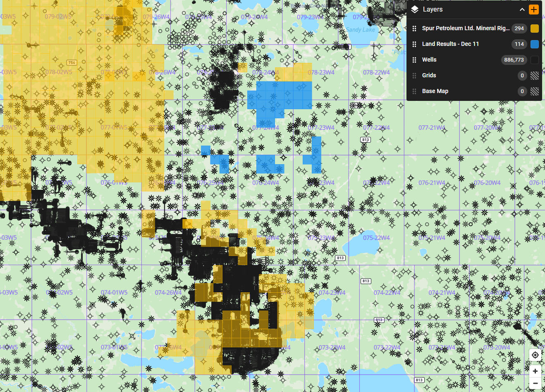This screenshot has height=392, width=545.
Task: Enable the hatched Base Map layer swatch
Action: click(535, 91)
